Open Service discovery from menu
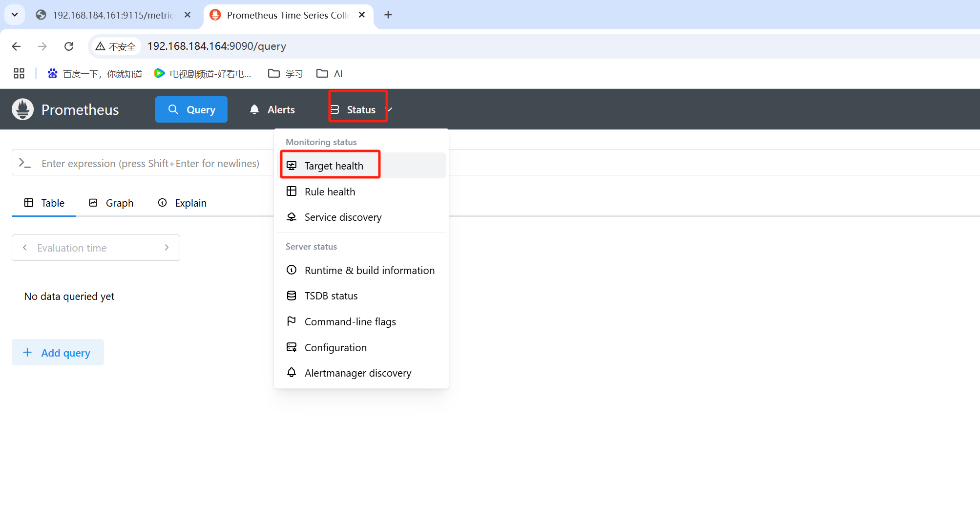The height and width of the screenshot is (509, 980). pos(362,217)
